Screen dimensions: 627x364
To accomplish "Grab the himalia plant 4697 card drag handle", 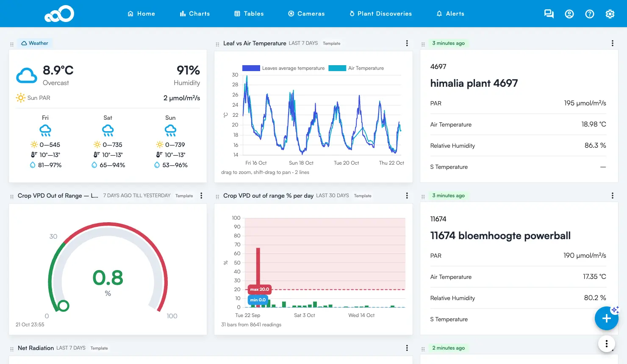I will coord(423,44).
